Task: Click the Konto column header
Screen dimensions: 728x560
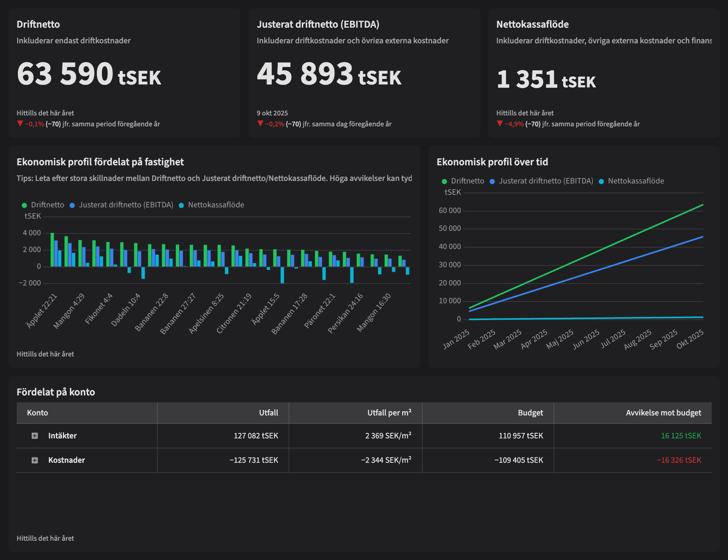Action: [x=37, y=413]
